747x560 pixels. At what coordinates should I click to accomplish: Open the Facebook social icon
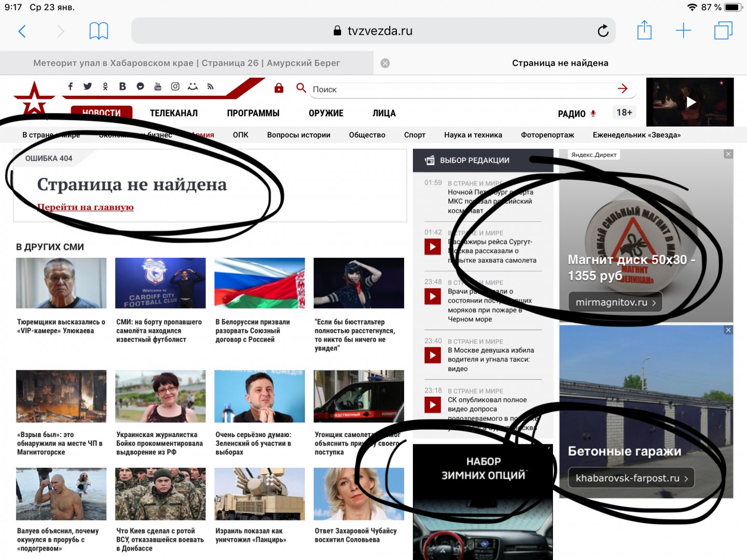pyautogui.click(x=71, y=87)
